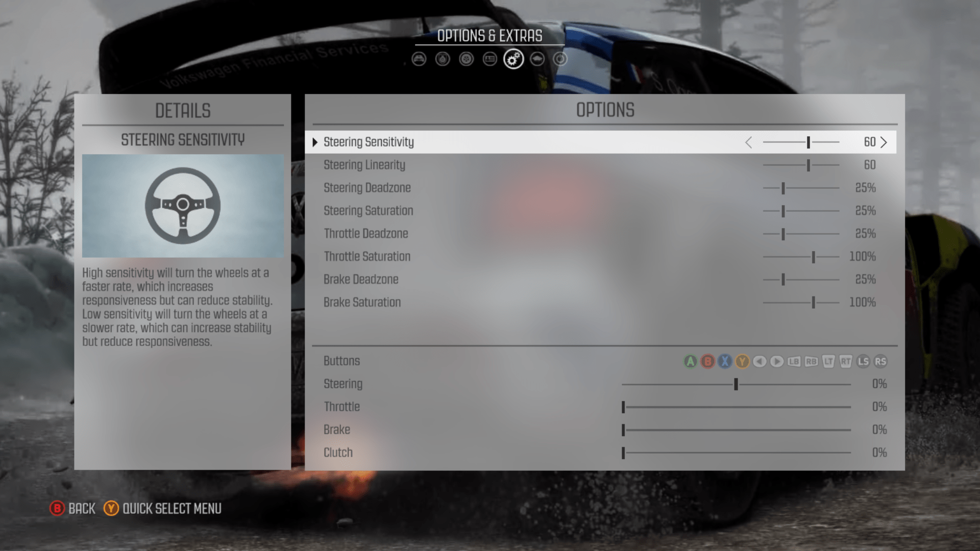This screenshot has height=551, width=980.
Task: Click the flat cap icon
Action: pyautogui.click(x=536, y=59)
